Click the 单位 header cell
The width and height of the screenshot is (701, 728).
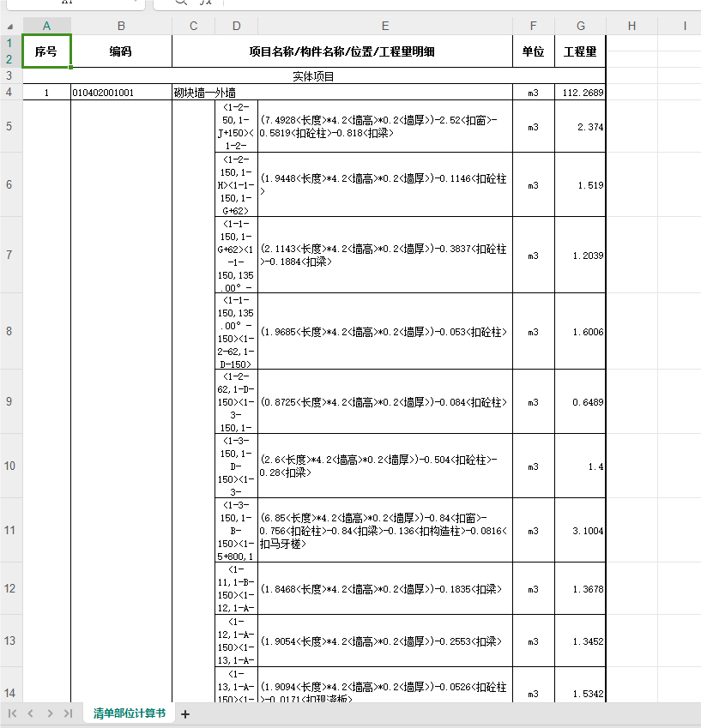point(534,51)
